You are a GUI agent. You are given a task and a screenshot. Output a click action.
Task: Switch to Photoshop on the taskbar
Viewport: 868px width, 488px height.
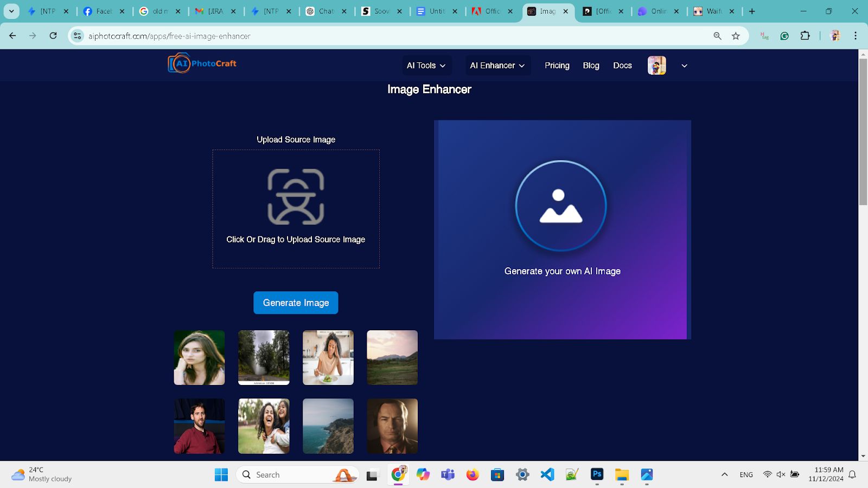(x=597, y=474)
